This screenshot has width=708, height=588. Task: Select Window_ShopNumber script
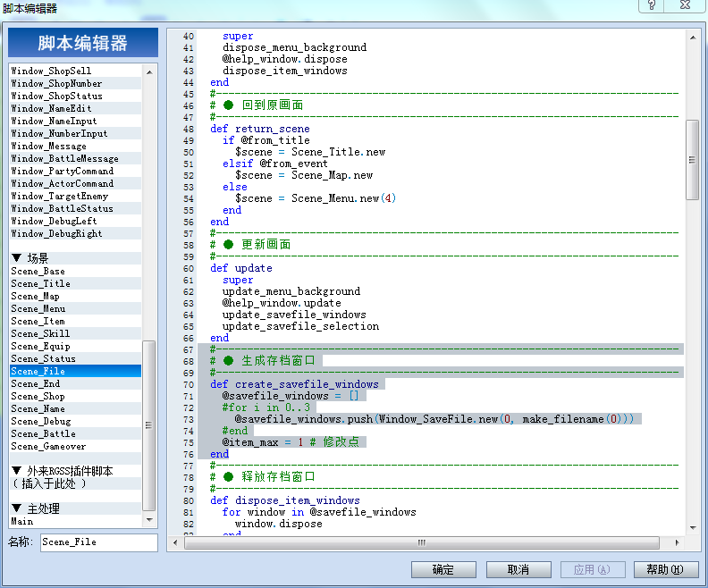click(x=75, y=83)
